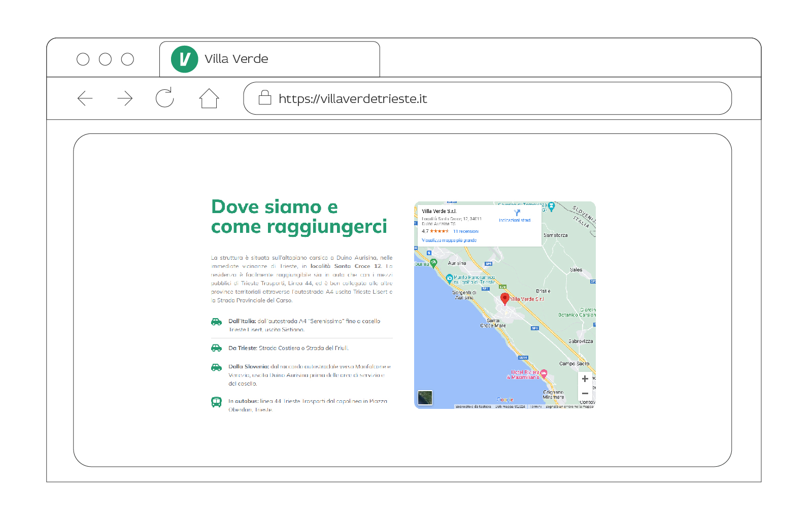Click the Punto Panoramico camera marker
Viewport: 812px width, 520px height.
(449, 278)
